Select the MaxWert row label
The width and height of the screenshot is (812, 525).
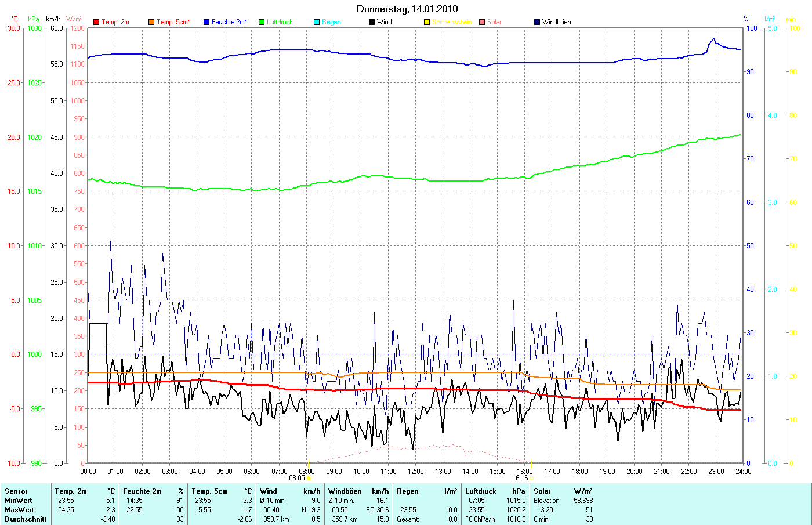pos(19,510)
